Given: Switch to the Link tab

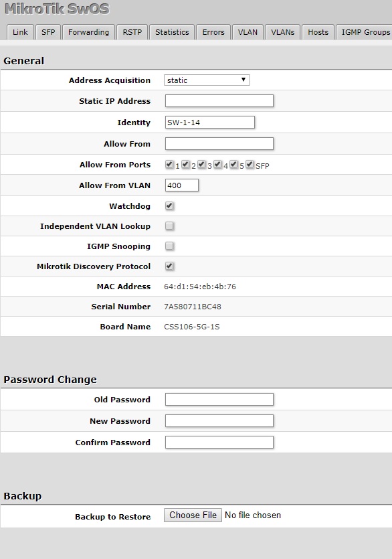Looking at the screenshot, I should pos(19,31).
